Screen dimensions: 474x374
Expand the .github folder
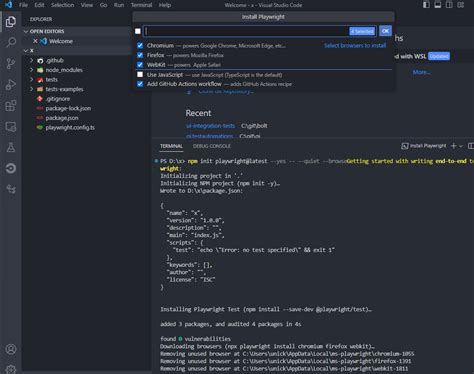pos(32,60)
